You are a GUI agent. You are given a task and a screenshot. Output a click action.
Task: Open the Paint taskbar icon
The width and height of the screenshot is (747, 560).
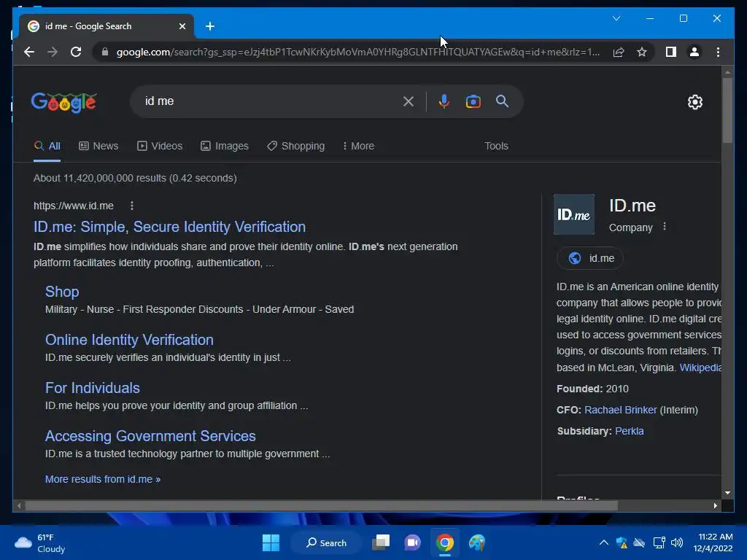pos(477,542)
